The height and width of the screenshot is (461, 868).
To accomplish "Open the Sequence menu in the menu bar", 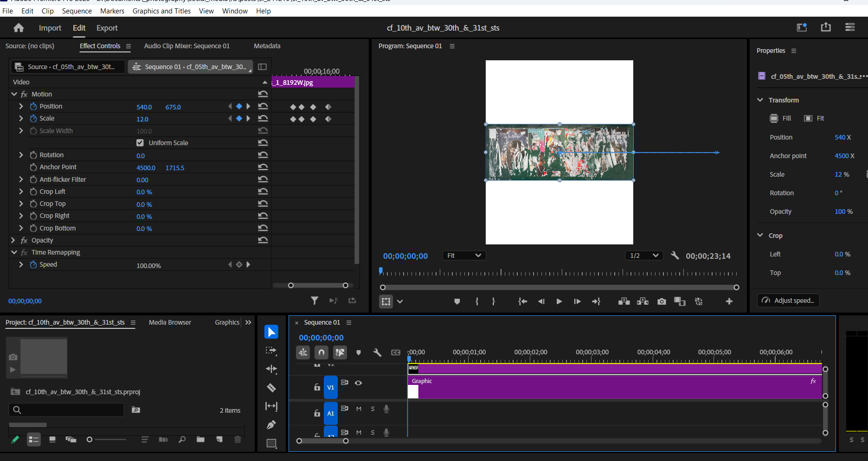I will click(x=77, y=11).
